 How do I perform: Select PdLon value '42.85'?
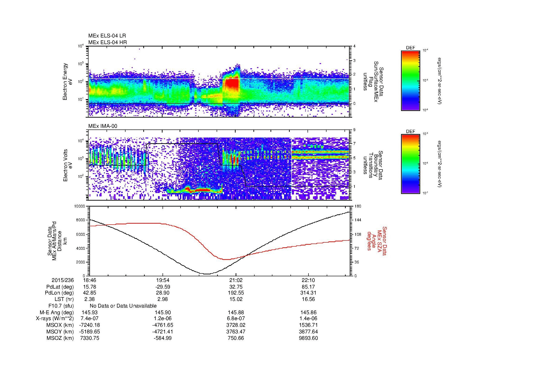[x=90, y=293]
